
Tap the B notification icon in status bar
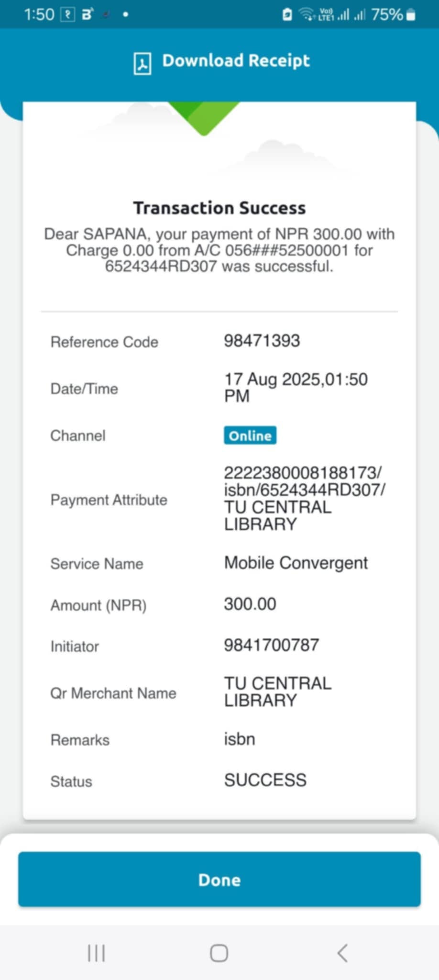88,15
